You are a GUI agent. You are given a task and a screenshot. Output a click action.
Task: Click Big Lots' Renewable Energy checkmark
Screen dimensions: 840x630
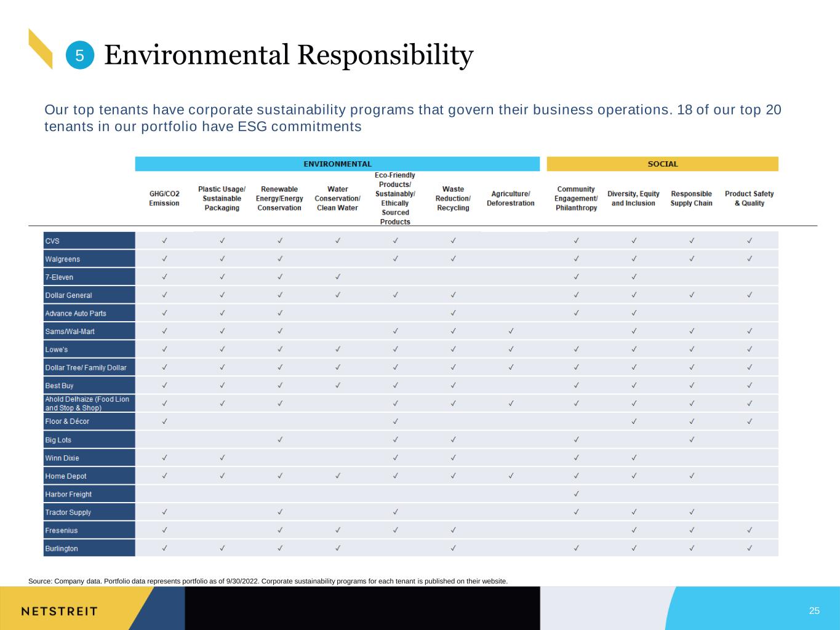[279, 440]
